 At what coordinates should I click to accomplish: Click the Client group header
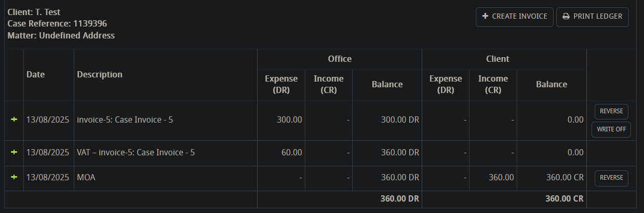pyautogui.click(x=498, y=59)
